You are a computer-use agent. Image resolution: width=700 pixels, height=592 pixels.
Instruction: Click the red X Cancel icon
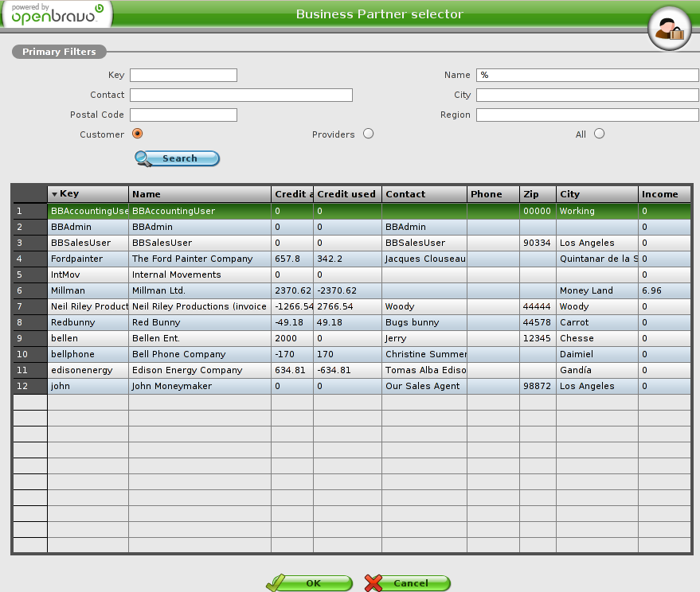tap(373, 583)
